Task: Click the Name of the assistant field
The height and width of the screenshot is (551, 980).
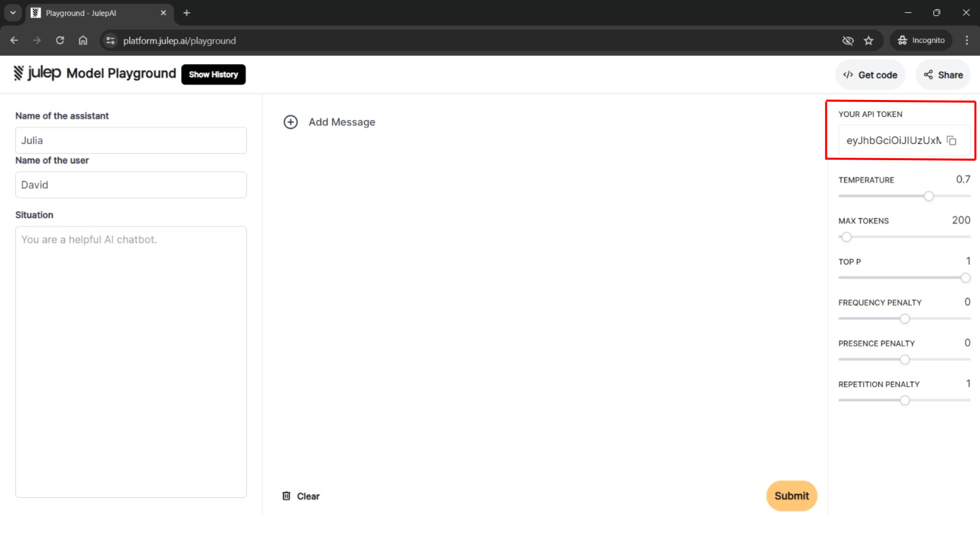Action: (131, 140)
